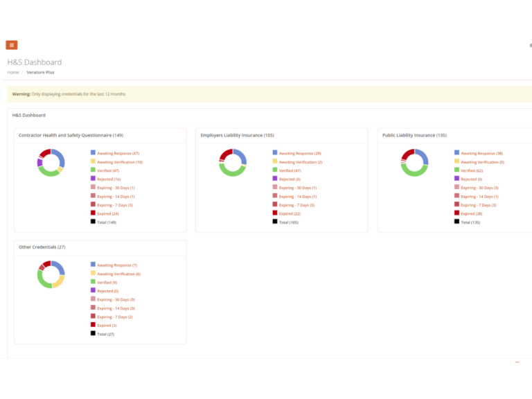Open Expiring - 7 Days (2) link
Image resolution: width=532 pixels, height=399 pixels.
coord(115,317)
